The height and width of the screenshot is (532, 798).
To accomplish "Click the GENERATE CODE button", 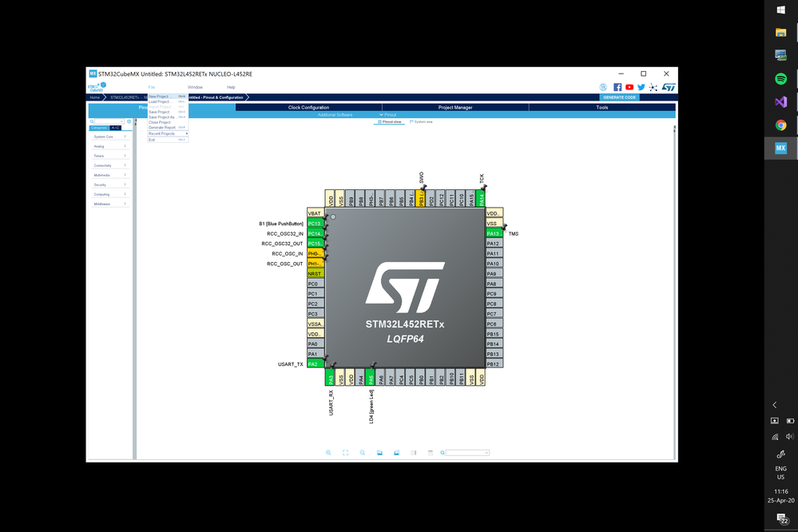I will (x=619, y=97).
